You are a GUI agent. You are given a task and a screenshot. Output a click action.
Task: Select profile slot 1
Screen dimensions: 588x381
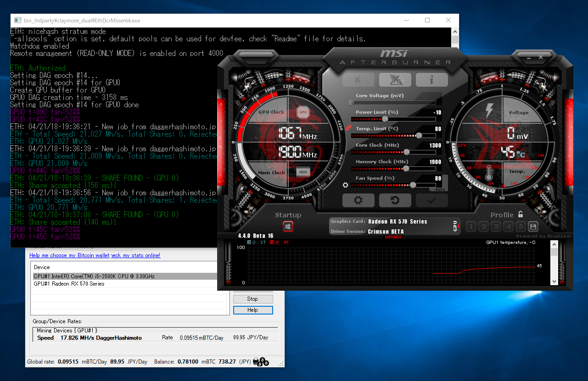tap(471, 226)
